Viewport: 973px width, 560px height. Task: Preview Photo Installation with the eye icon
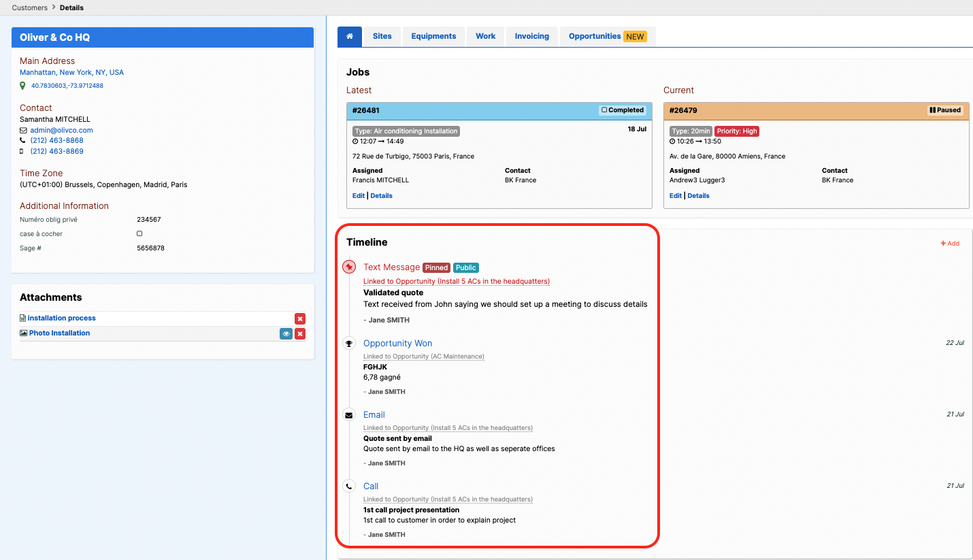coord(286,333)
